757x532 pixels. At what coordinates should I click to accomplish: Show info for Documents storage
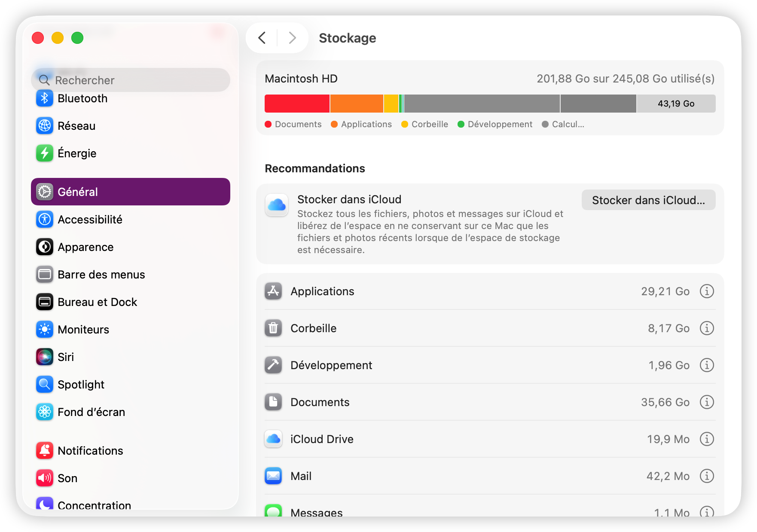(707, 402)
